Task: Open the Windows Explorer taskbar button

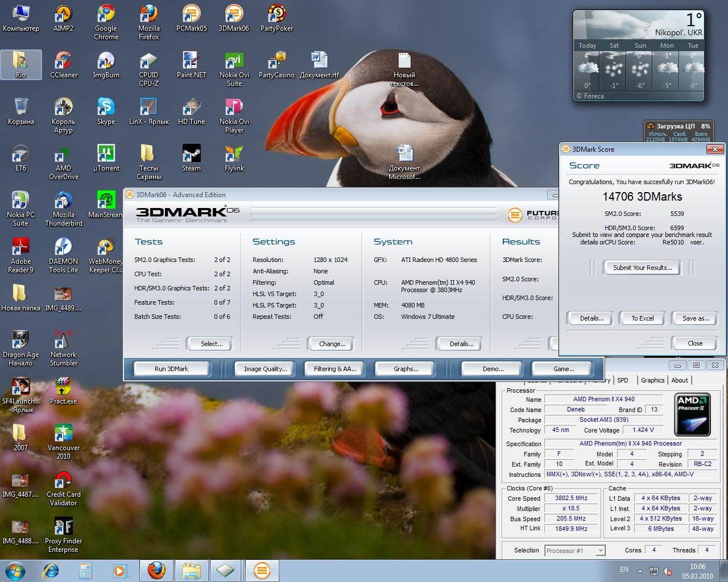Action: coord(192,570)
